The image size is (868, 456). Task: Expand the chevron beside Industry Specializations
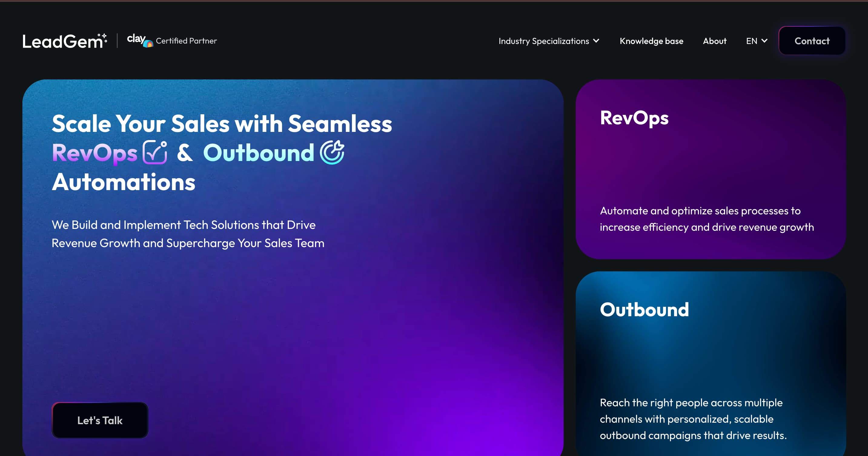click(597, 41)
